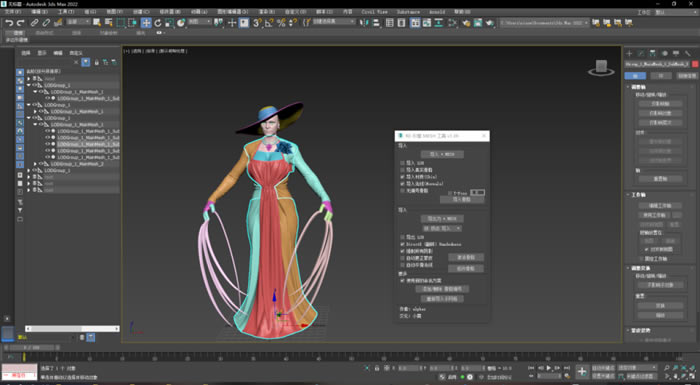The height and width of the screenshot is (385, 700).
Task: Uncheck the Import Normals checkbox
Action: point(402,184)
